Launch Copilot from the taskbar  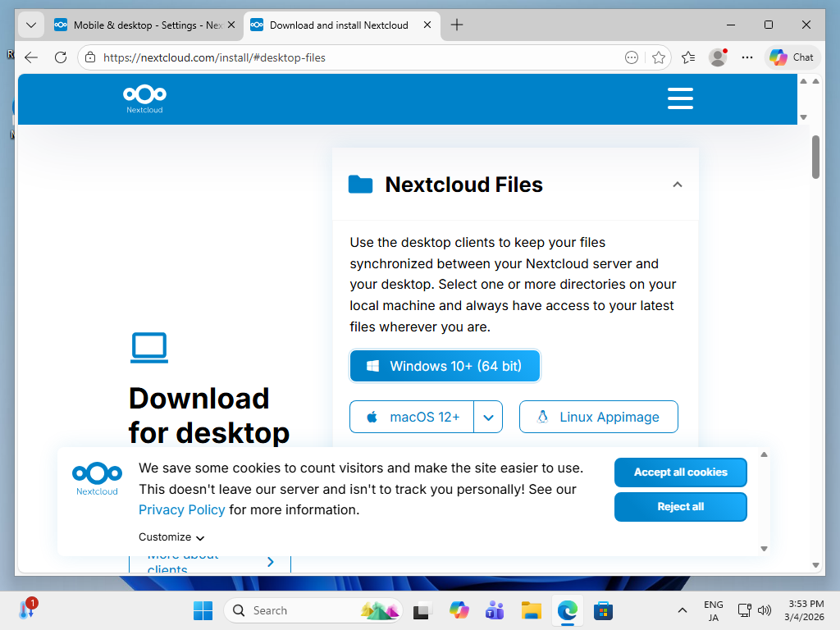pyautogui.click(x=459, y=610)
